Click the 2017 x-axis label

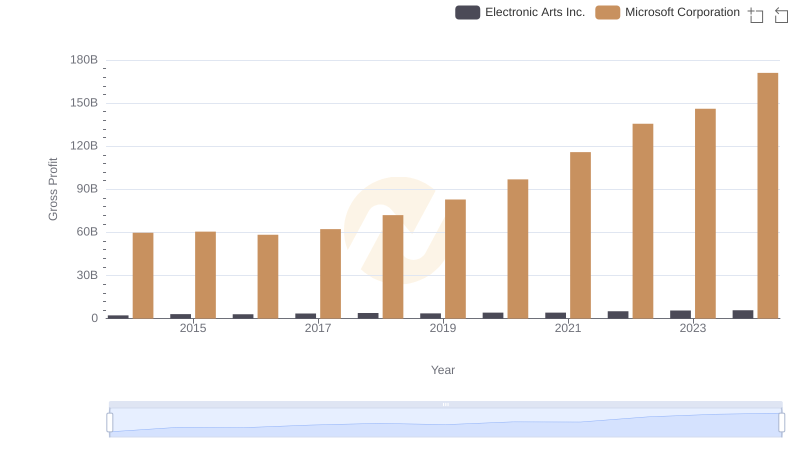[x=318, y=328]
